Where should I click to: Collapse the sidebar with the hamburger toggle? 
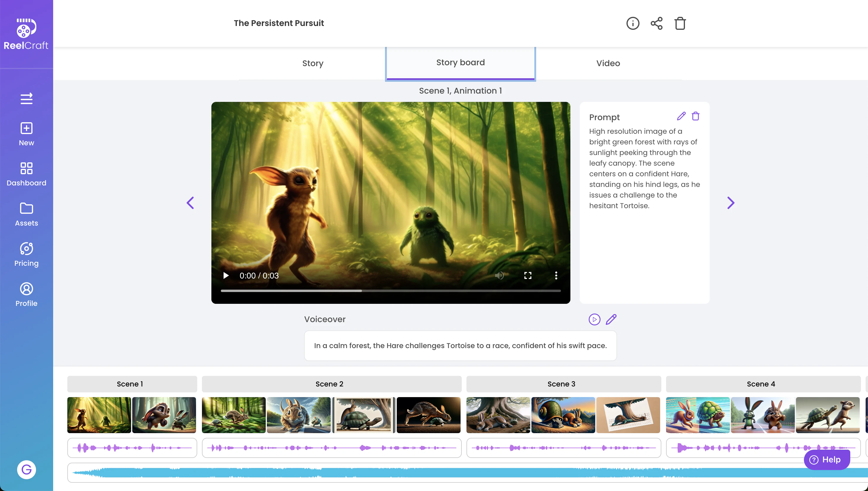point(26,99)
